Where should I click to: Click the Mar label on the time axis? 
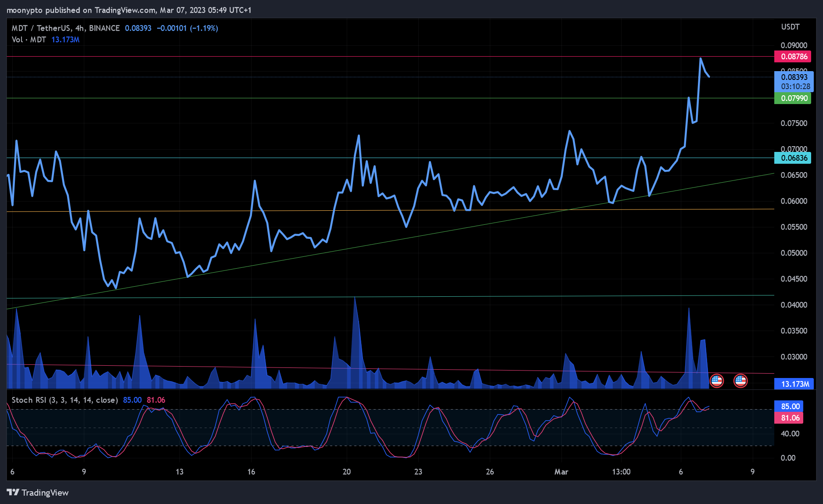pos(561,472)
